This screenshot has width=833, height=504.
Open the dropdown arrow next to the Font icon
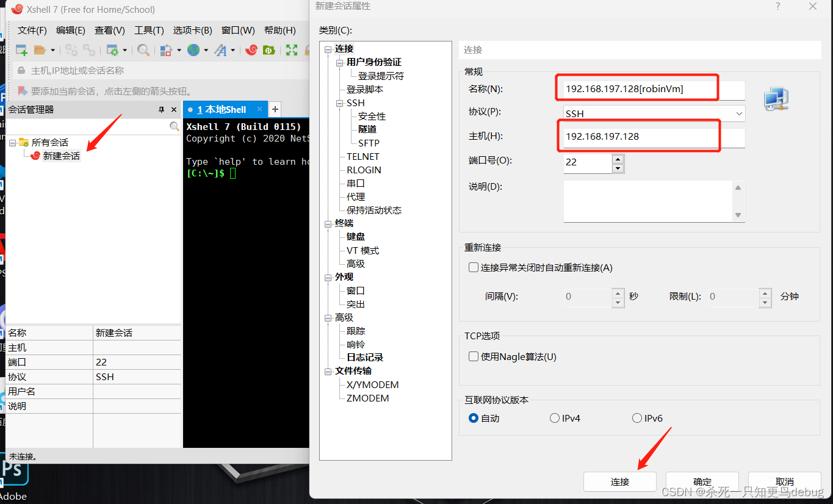(233, 51)
